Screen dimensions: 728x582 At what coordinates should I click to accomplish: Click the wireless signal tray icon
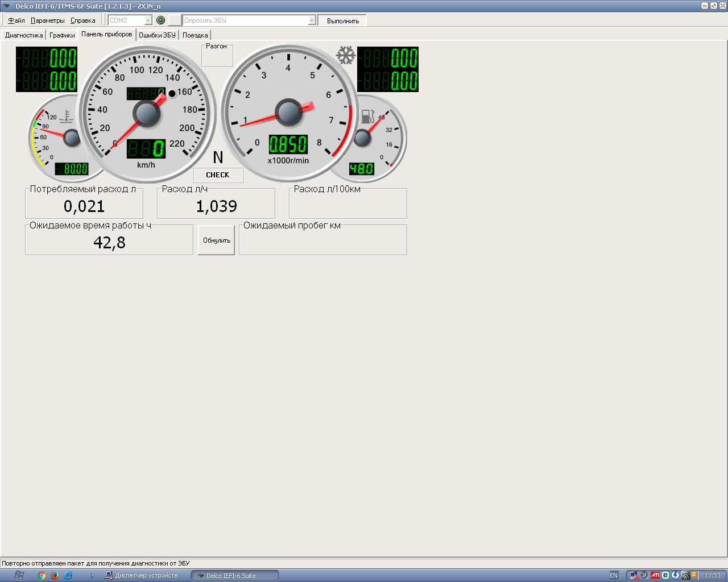[685, 575]
